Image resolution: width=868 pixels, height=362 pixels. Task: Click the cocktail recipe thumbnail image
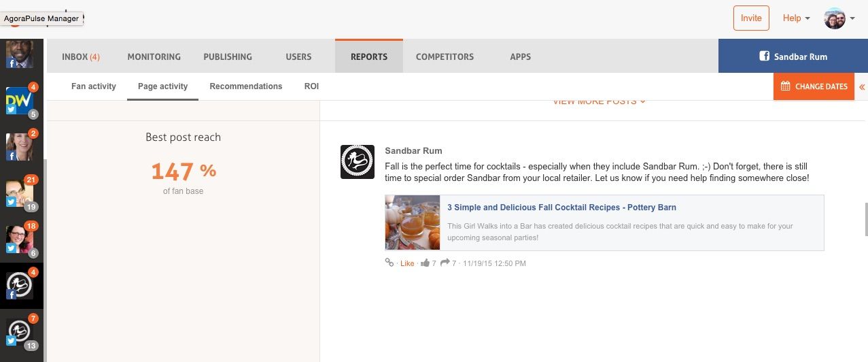[413, 223]
